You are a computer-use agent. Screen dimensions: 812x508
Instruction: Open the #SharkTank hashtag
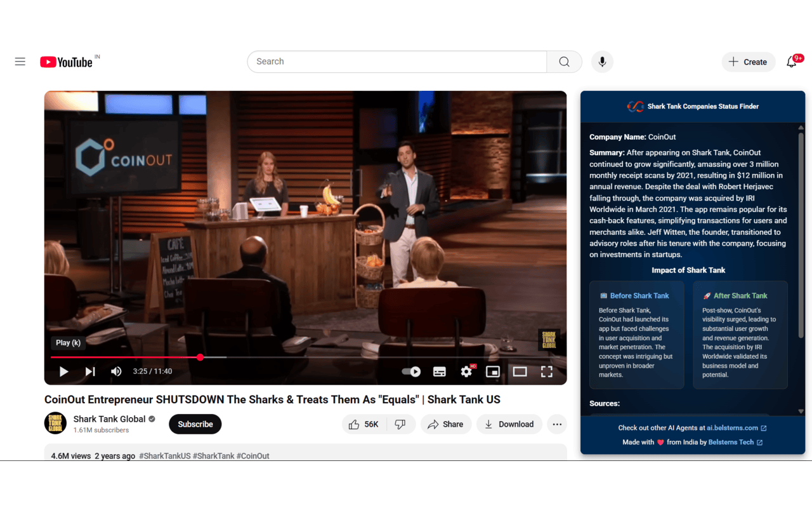[213, 456]
